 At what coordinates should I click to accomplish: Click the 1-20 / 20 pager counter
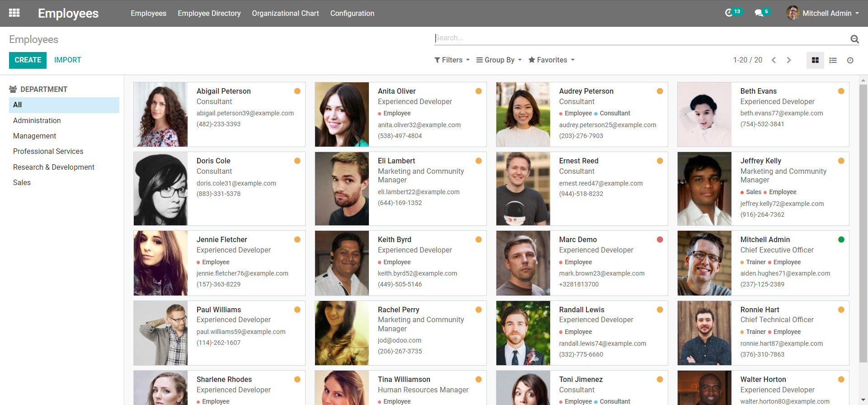coord(748,60)
